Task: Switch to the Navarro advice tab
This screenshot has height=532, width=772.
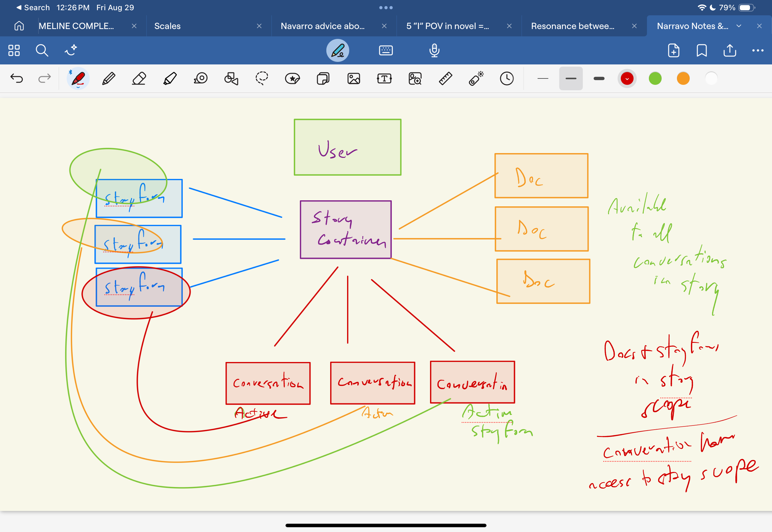Action: 322,26
